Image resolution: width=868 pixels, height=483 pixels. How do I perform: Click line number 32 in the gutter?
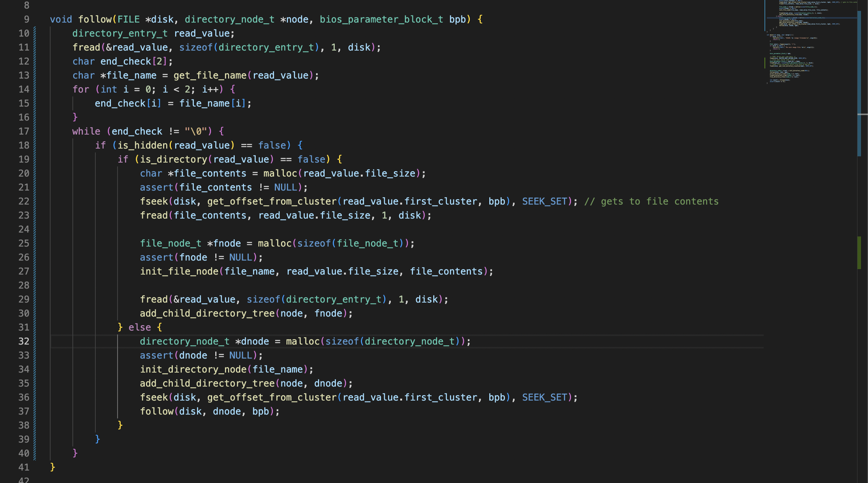(x=24, y=341)
